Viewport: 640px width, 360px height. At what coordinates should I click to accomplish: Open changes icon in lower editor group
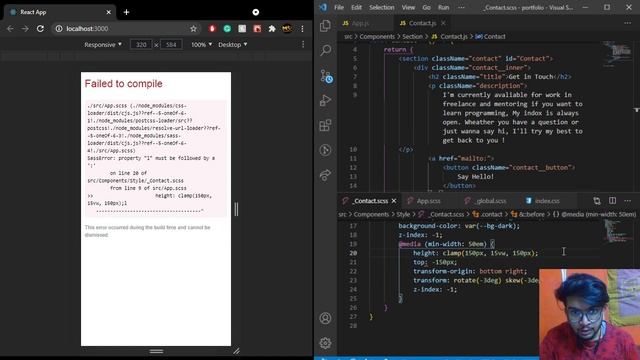[x=597, y=200]
